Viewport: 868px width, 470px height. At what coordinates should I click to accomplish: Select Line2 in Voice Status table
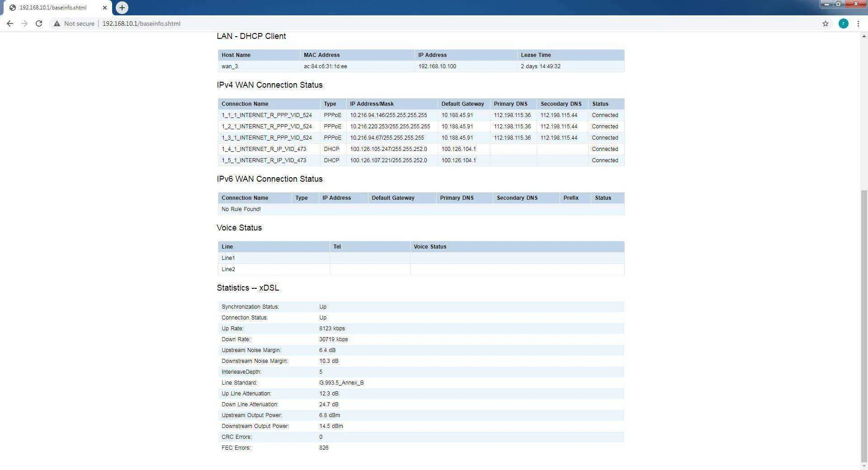(228, 269)
